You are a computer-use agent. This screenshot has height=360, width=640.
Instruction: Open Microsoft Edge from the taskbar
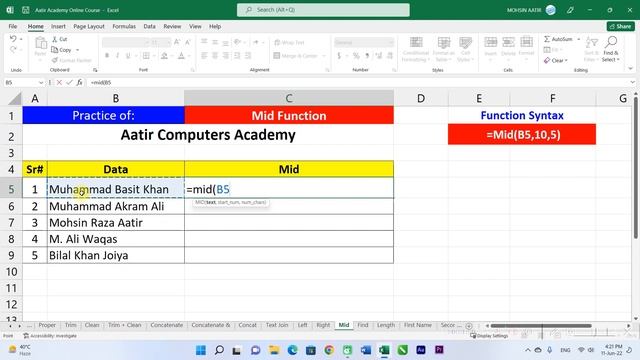292,350
